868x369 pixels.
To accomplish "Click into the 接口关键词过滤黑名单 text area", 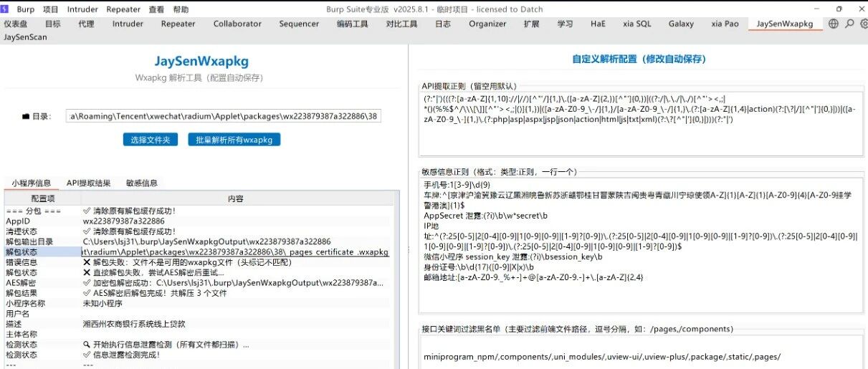I will pyautogui.click(x=642, y=352).
